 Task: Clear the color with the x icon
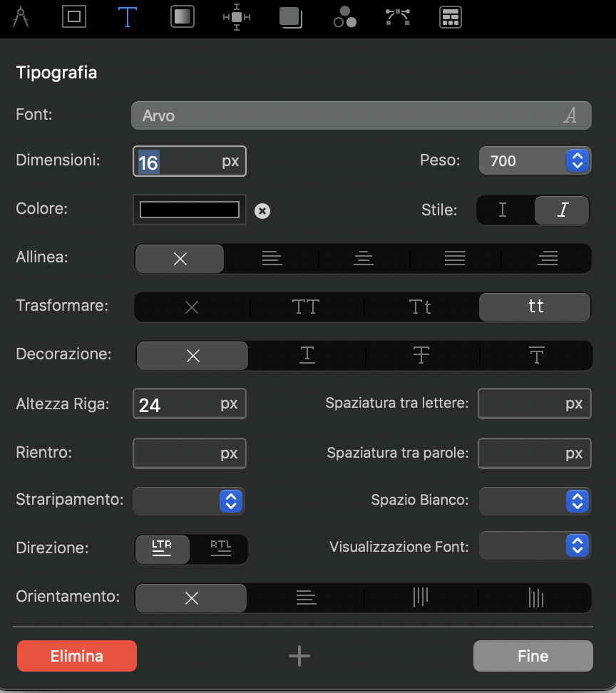coord(262,210)
